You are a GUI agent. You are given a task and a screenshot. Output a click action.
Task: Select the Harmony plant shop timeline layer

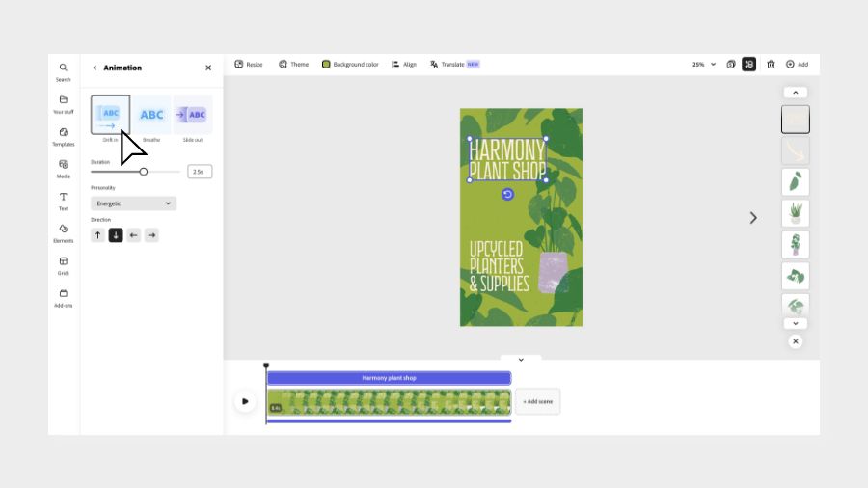(x=390, y=378)
